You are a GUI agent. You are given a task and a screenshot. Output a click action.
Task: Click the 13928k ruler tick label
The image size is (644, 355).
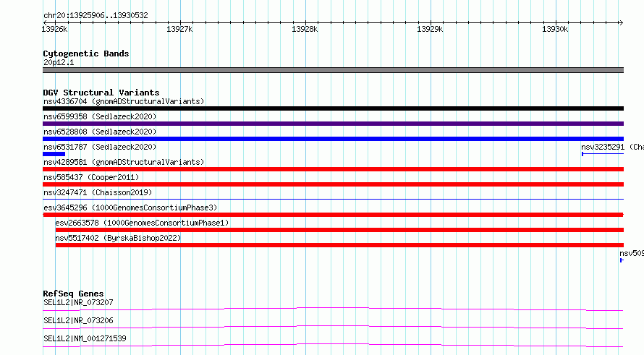[305, 29]
